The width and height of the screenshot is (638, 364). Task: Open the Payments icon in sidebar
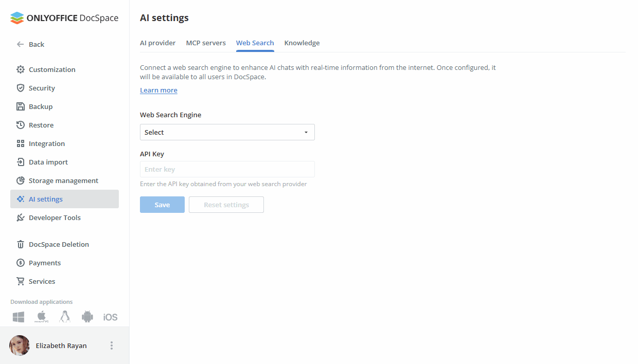click(20, 263)
